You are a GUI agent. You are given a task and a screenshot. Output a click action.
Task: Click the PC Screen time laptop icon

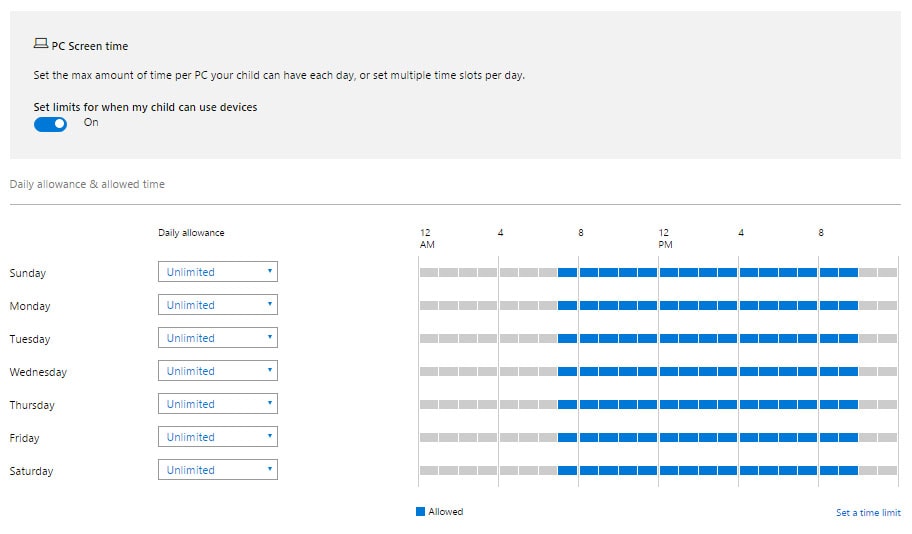pyautogui.click(x=41, y=45)
